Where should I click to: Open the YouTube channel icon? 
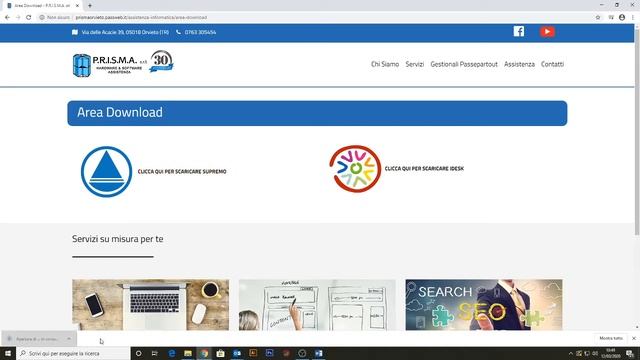tap(547, 31)
